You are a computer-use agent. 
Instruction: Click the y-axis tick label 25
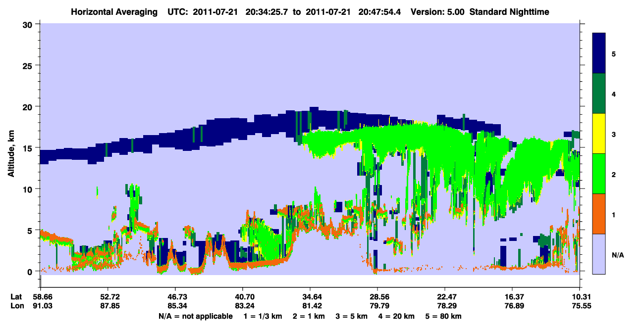coord(29,65)
